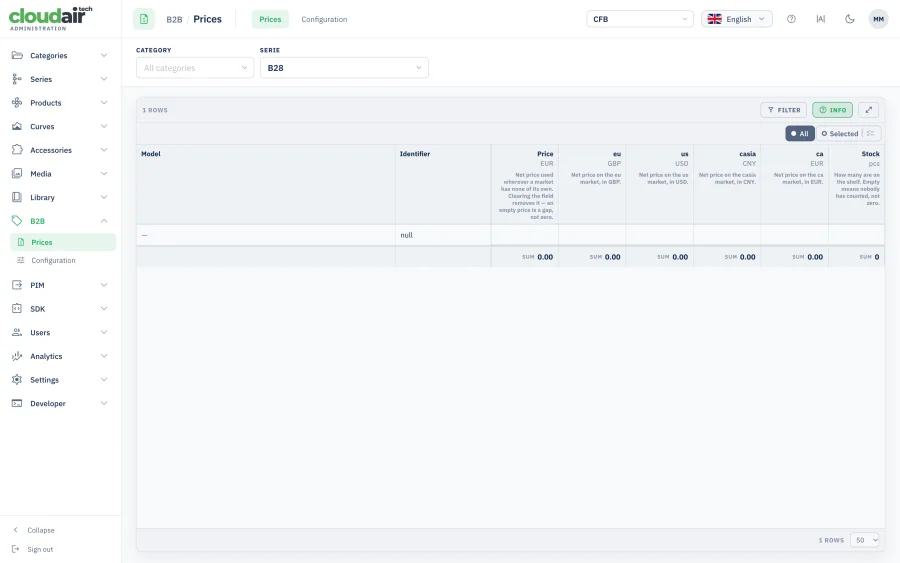Open help question mark icon

tap(791, 19)
